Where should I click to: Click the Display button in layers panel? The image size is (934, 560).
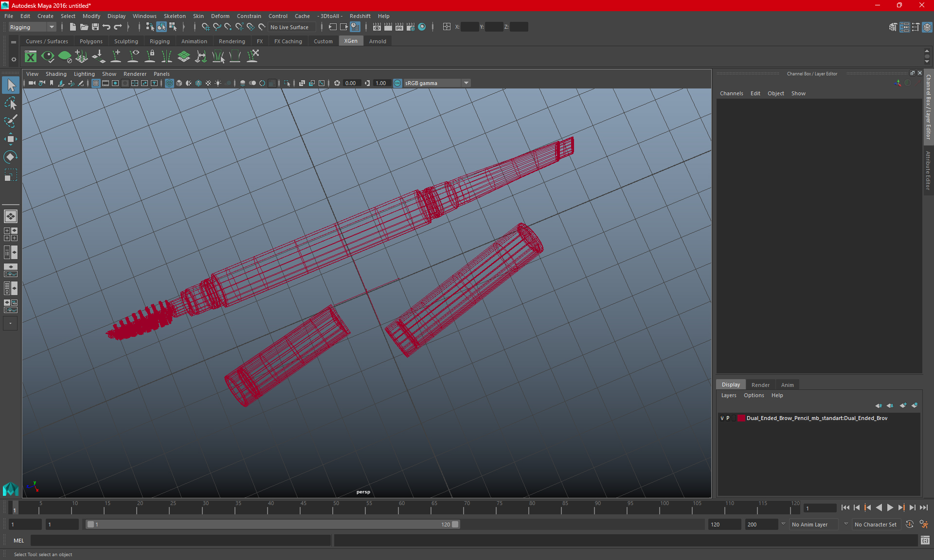coord(731,384)
